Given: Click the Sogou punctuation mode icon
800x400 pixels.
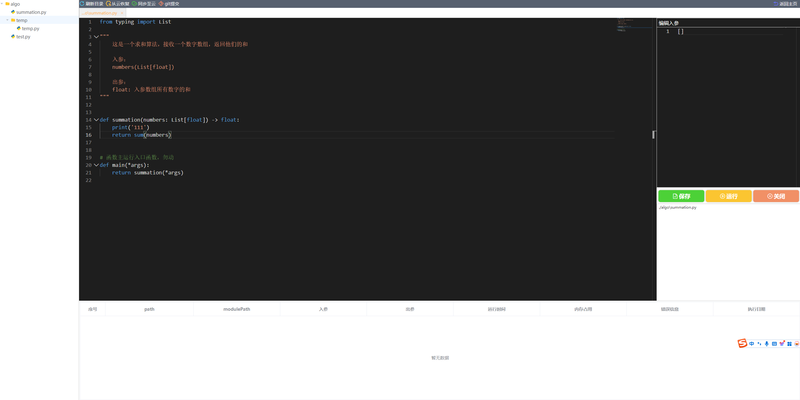Looking at the screenshot, I should pyautogui.click(x=759, y=344).
